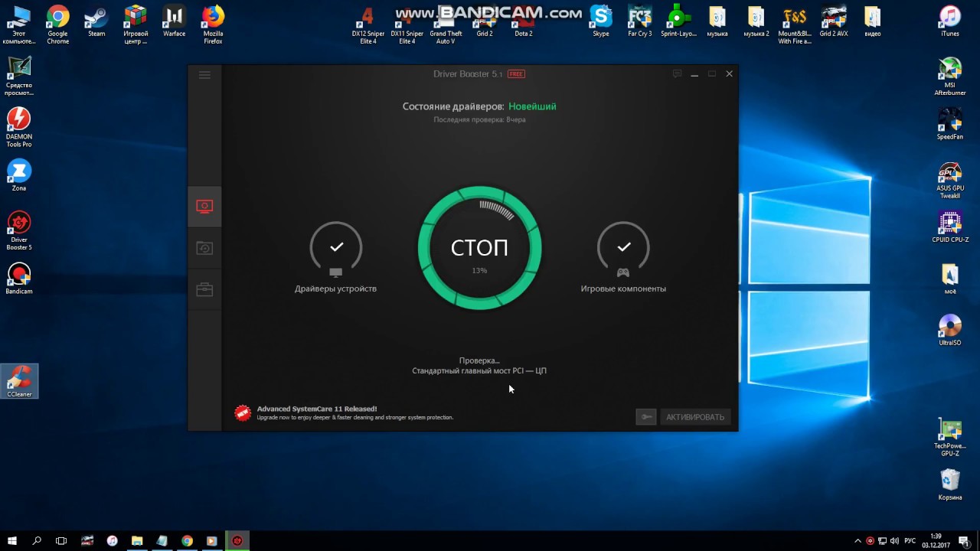
Task: Select the scan monitor sidebar icon
Action: (x=204, y=207)
